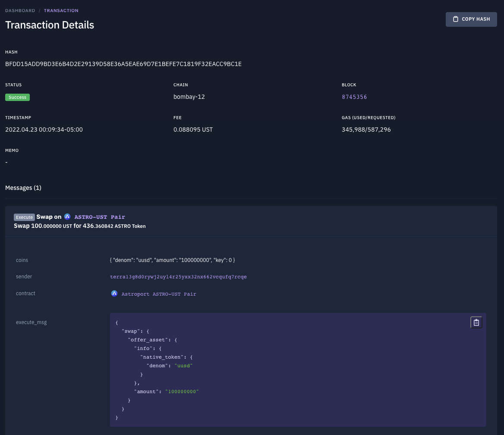504x435 pixels.
Task: Click chain value bombay-12
Action: [x=189, y=97]
